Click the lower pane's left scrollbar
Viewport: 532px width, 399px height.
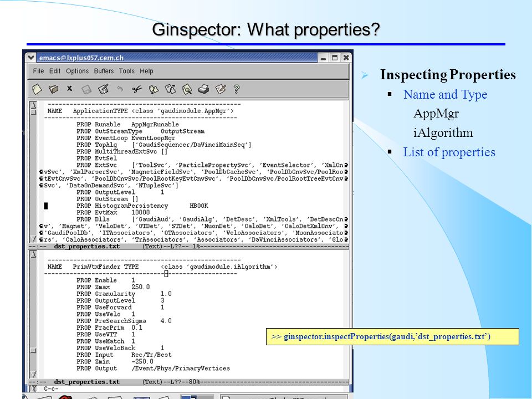tap(33, 315)
